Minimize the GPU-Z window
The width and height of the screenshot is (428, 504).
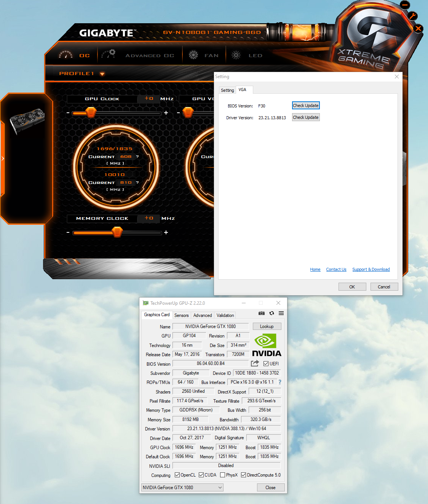244,303
